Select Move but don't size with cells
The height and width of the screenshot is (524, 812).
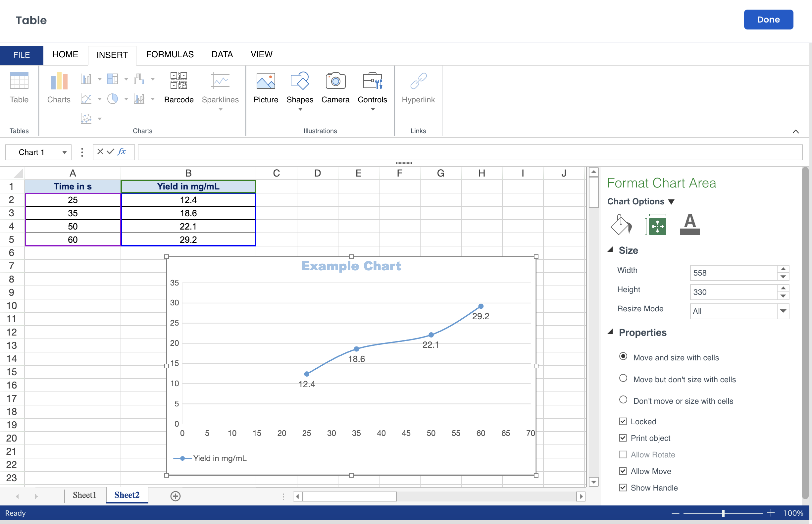tap(623, 378)
